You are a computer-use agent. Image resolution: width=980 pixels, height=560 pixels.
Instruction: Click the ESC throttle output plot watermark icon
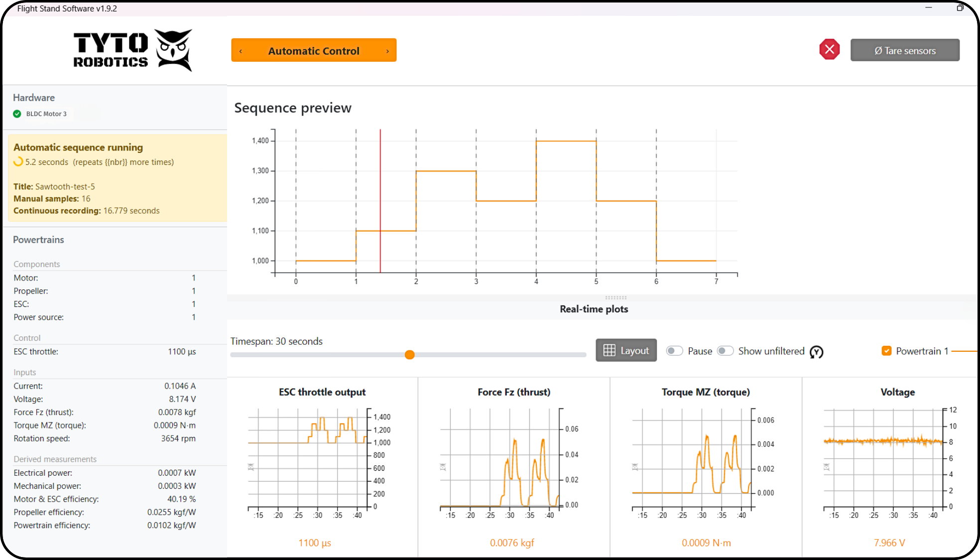pyautogui.click(x=251, y=467)
